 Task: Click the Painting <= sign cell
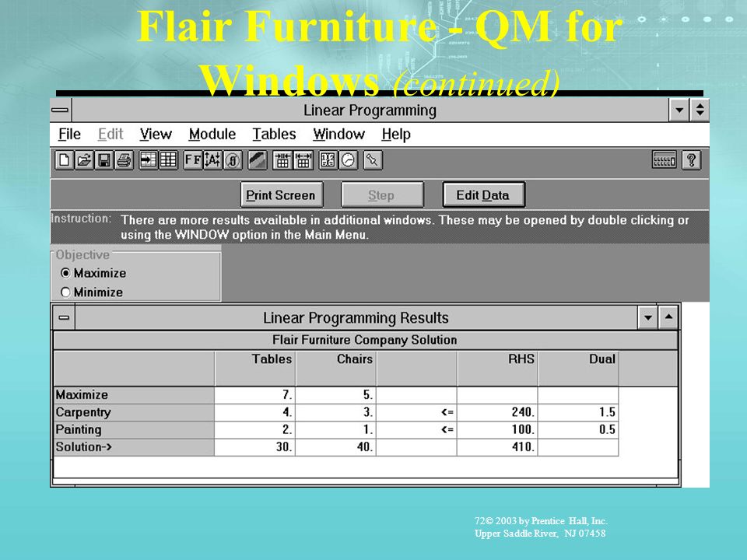click(417, 429)
